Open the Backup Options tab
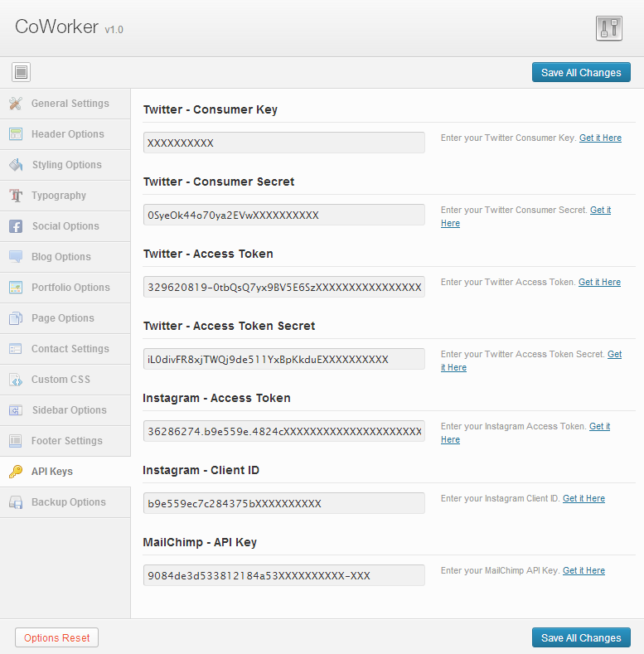Screen dimensions: 644x654 (x=65, y=502)
